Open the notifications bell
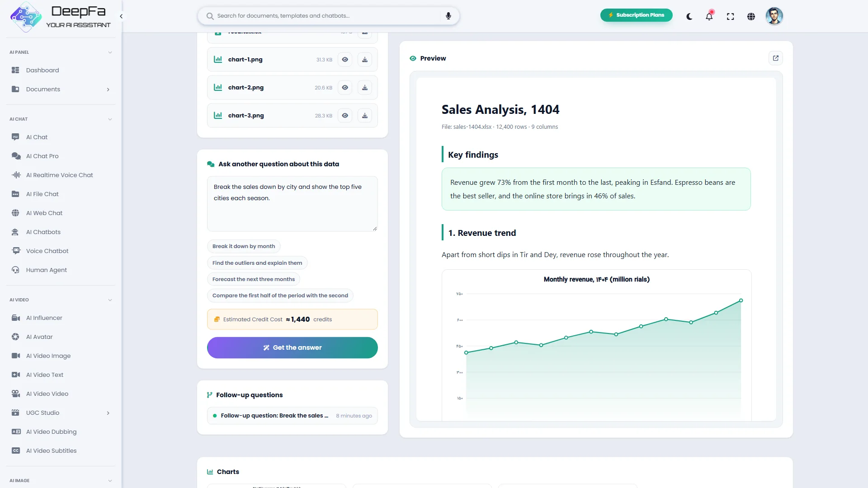 click(x=709, y=16)
